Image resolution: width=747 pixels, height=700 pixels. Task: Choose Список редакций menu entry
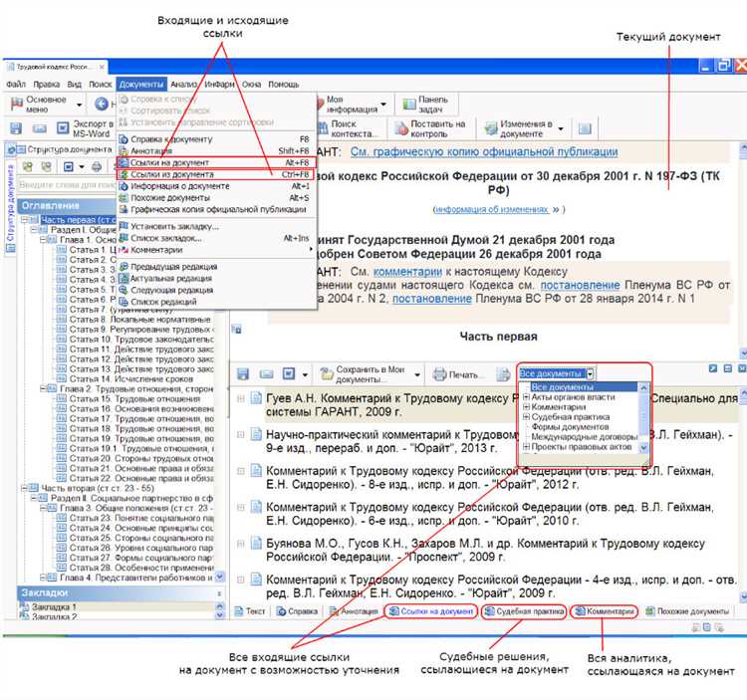click(x=216, y=302)
